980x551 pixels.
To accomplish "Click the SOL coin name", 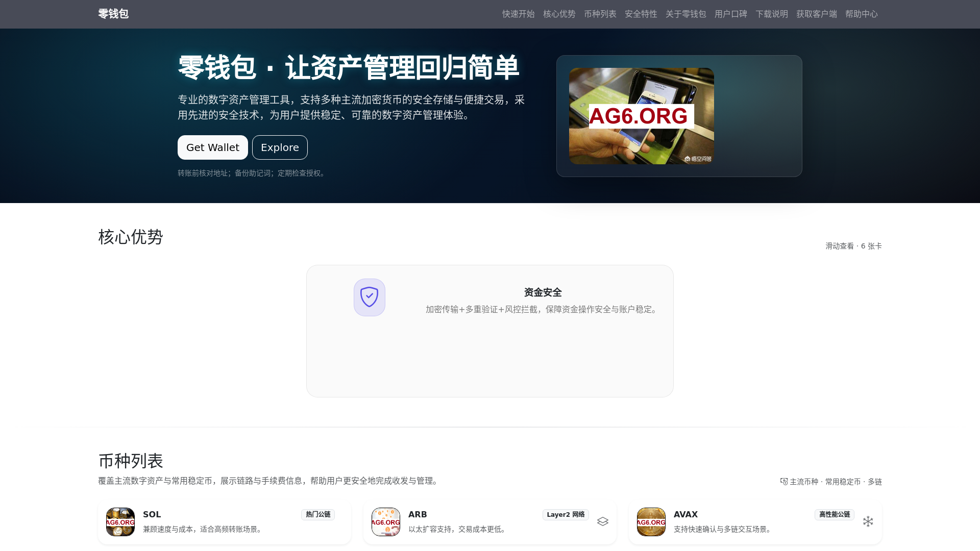I will pyautogui.click(x=152, y=514).
